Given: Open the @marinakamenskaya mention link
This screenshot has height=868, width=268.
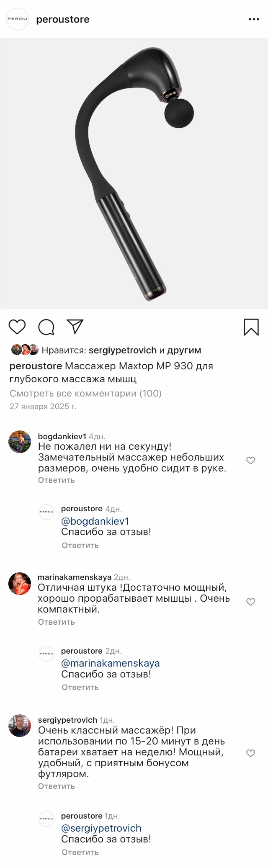Looking at the screenshot, I should (x=110, y=663).
